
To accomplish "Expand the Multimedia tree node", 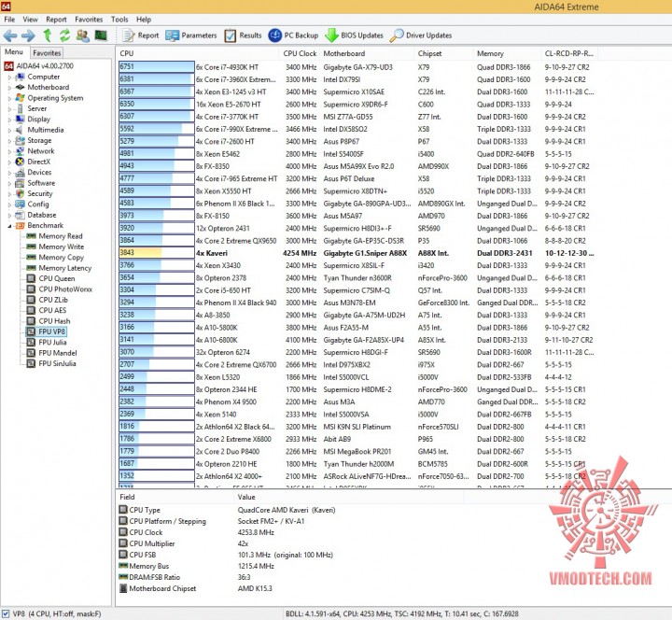I will pos(9,131).
